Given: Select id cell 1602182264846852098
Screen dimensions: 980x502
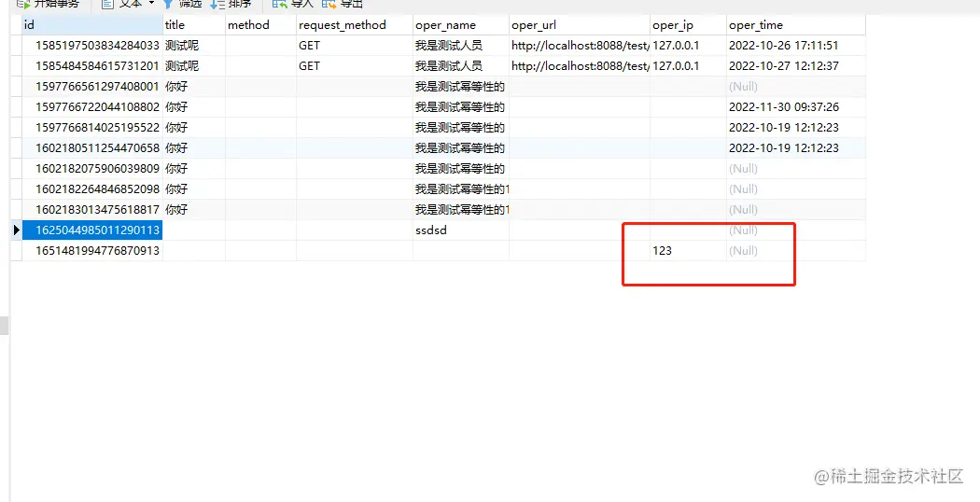Looking at the screenshot, I should [91, 188].
